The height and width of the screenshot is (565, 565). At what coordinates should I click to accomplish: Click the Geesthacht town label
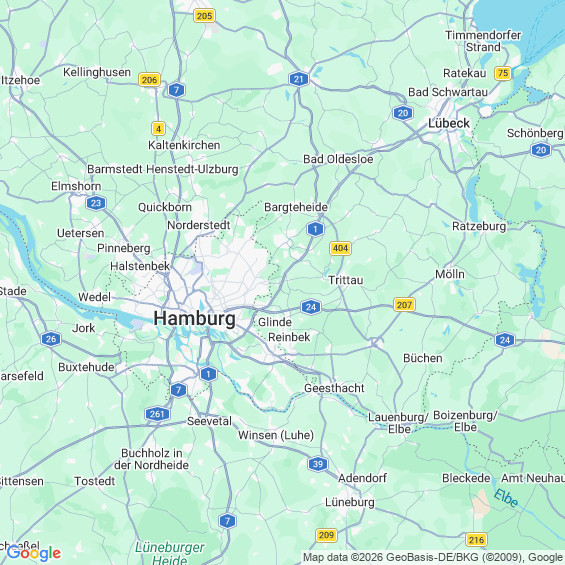point(334,388)
